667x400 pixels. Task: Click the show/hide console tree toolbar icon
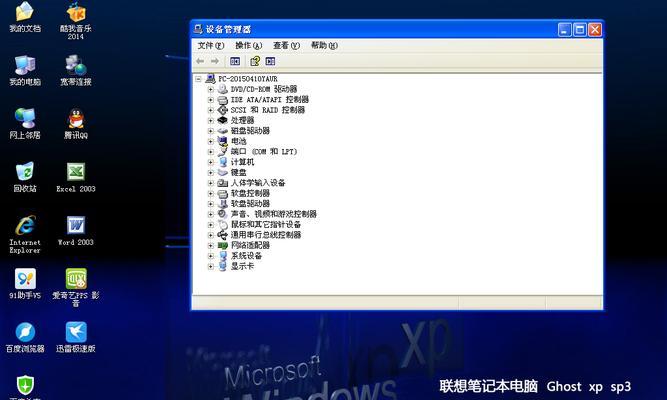tap(235, 61)
